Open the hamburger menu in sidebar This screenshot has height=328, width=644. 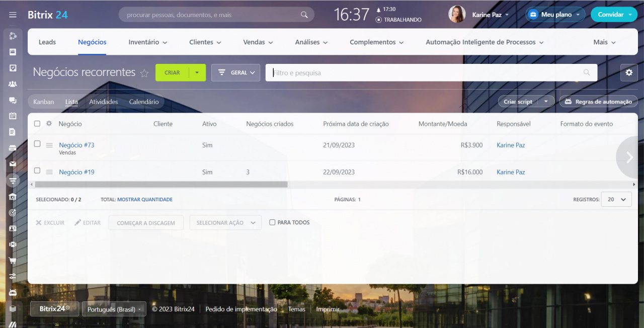[13, 15]
